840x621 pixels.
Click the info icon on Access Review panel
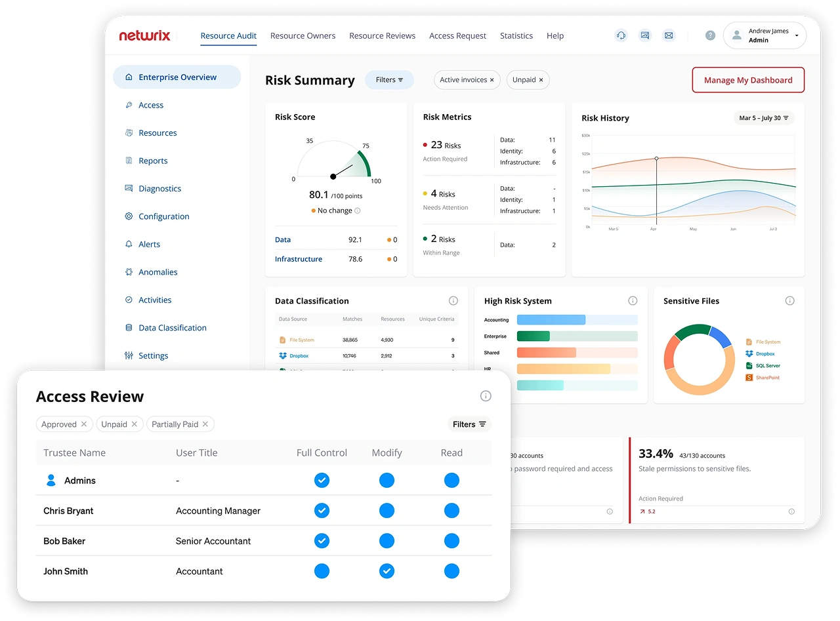486,396
